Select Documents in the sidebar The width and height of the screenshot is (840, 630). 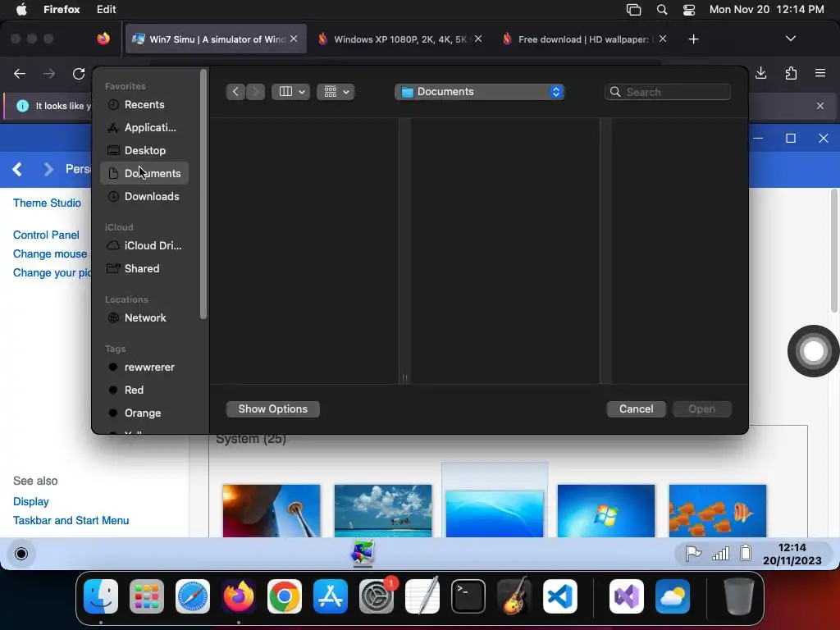[144, 174]
